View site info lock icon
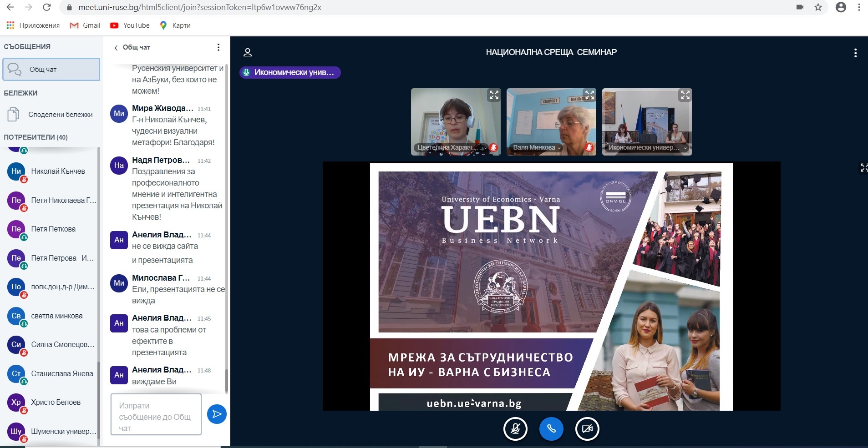 pyautogui.click(x=69, y=8)
